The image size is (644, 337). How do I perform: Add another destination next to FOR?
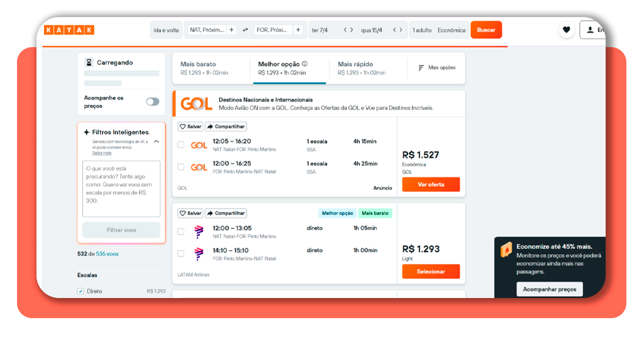tap(298, 30)
